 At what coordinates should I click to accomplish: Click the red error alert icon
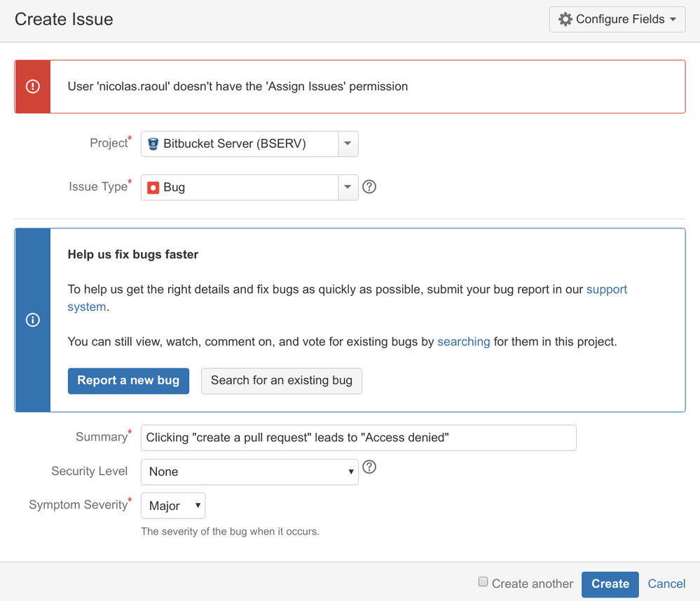[33, 86]
